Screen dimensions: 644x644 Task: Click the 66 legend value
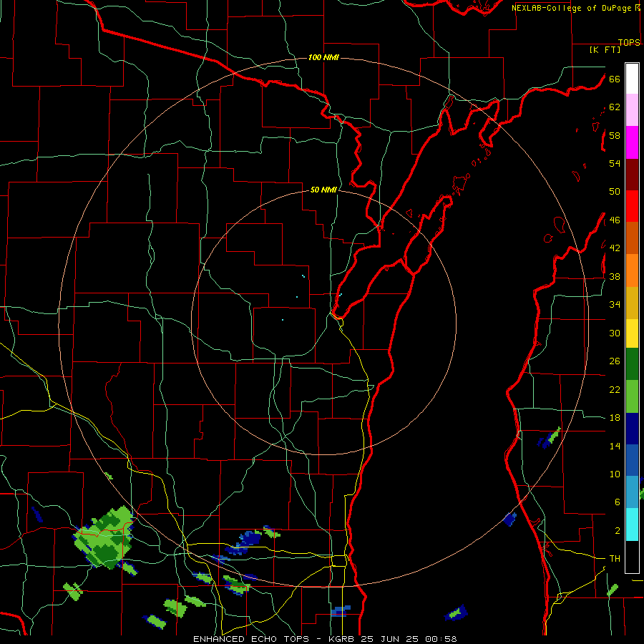(615, 79)
